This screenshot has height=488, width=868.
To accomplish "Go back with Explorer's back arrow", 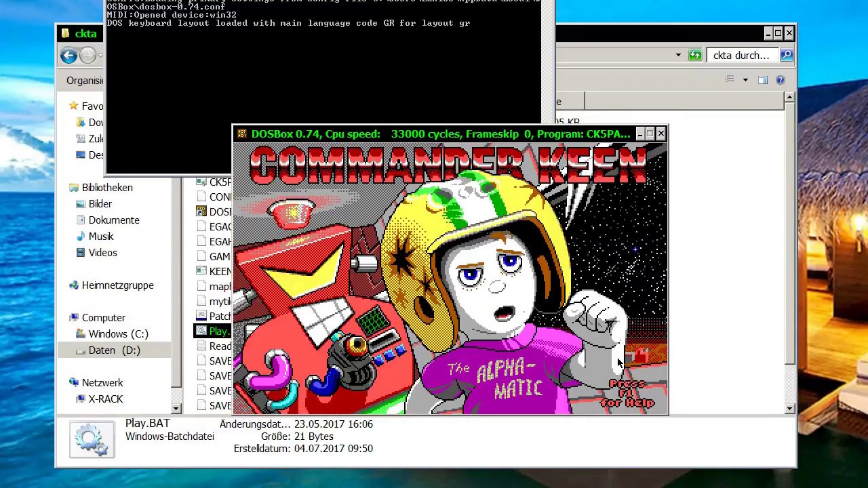I will tap(68, 56).
